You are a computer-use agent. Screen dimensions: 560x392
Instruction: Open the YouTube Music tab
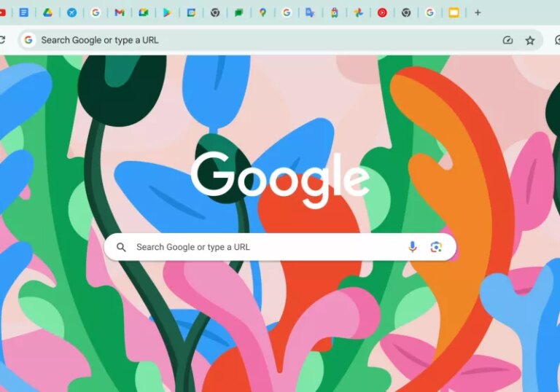click(382, 13)
